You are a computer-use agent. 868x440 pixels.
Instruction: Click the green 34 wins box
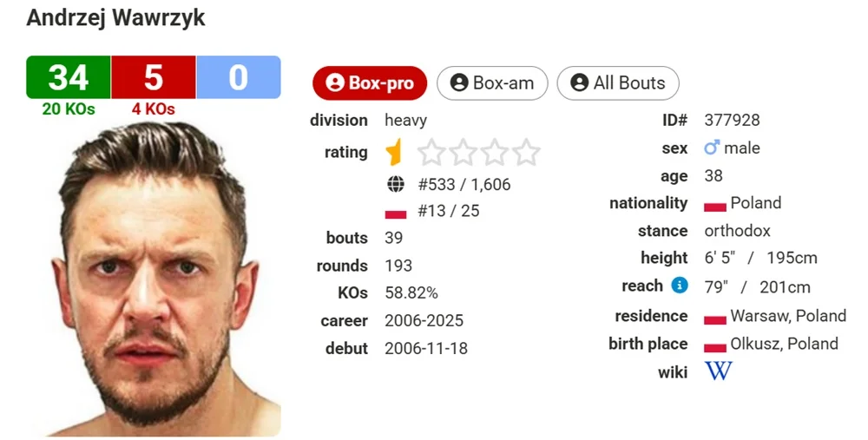point(69,77)
